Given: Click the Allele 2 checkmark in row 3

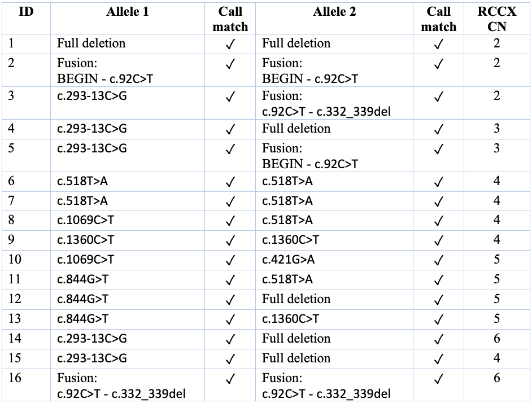Looking at the screenshot, I should pos(438,97).
